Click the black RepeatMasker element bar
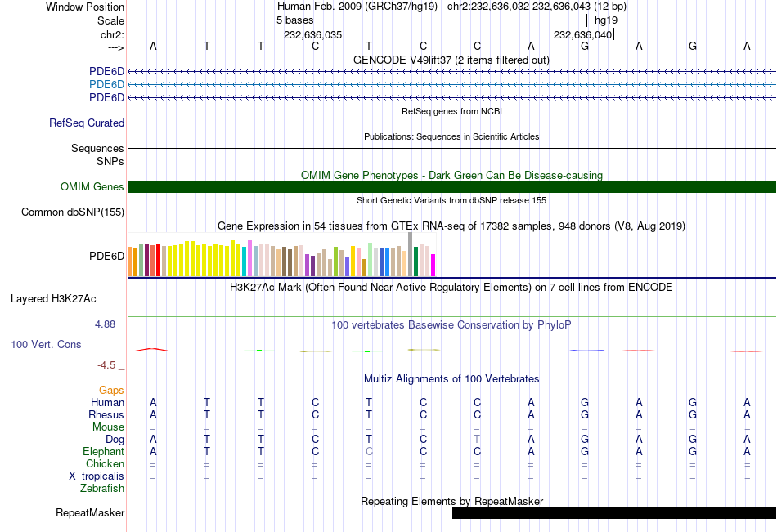 614,512
